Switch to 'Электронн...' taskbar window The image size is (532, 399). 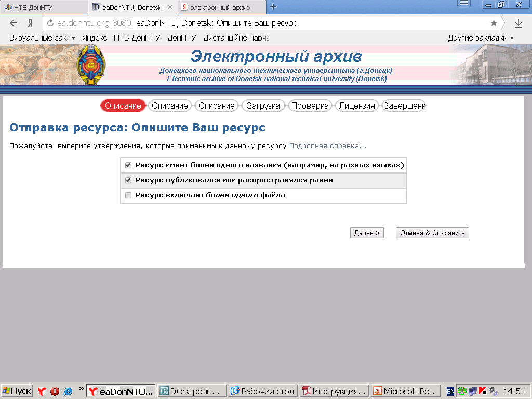192,391
